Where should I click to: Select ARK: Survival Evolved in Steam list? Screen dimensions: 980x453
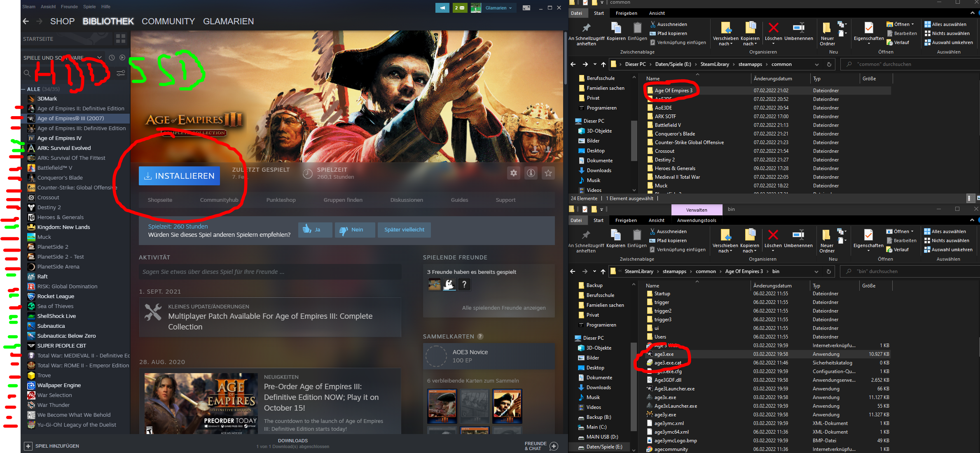[x=64, y=148]
